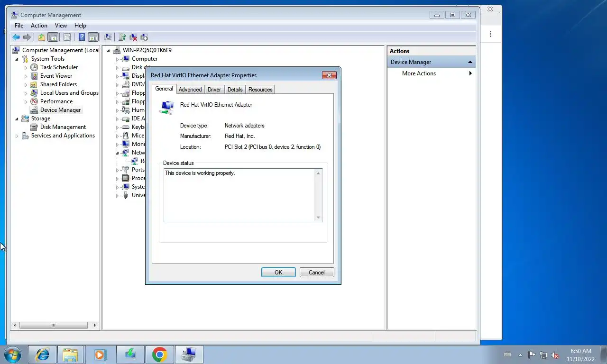Viewport: 607px width, 364px height.
Task: Launch Internet Explorer from the taskbar
Action: (x=42, y=355)
